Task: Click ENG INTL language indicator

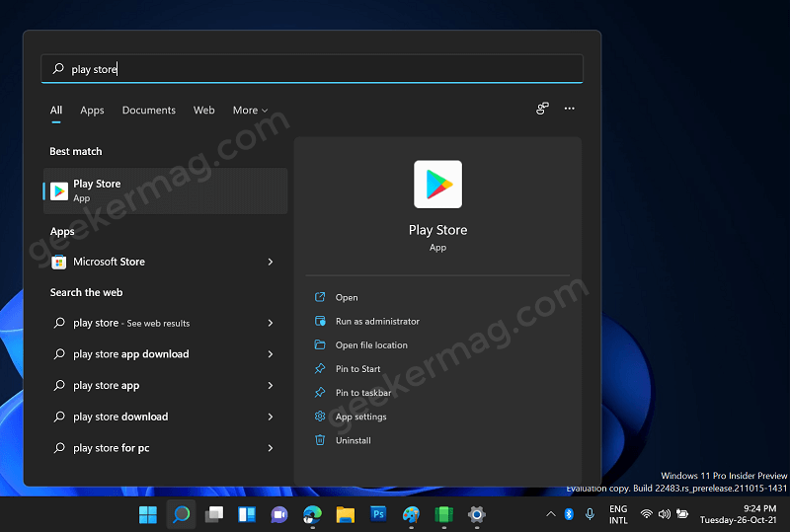Action: coord(618,514)
